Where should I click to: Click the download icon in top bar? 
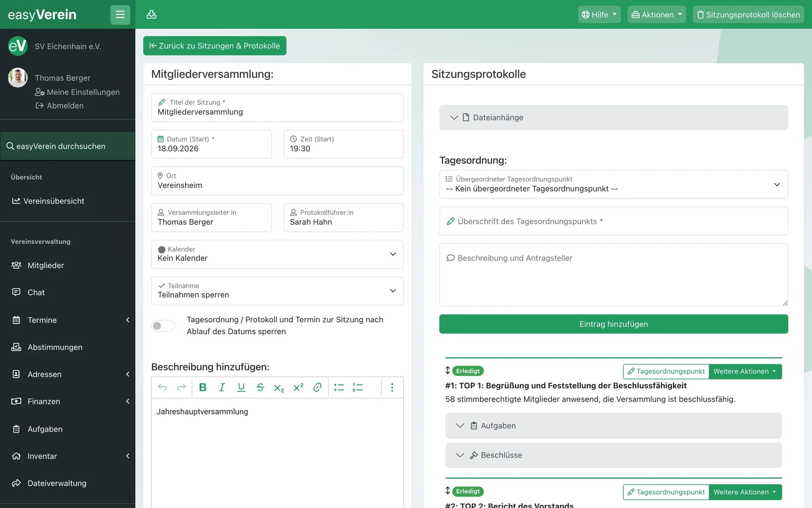[151, 15]
